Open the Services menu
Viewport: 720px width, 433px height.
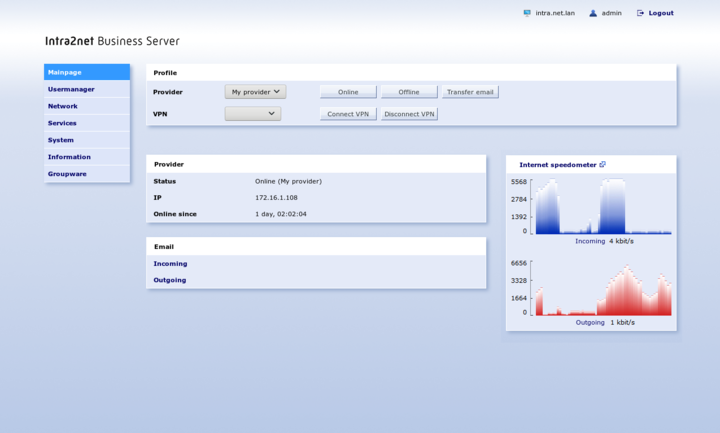(x=87, y=123)
